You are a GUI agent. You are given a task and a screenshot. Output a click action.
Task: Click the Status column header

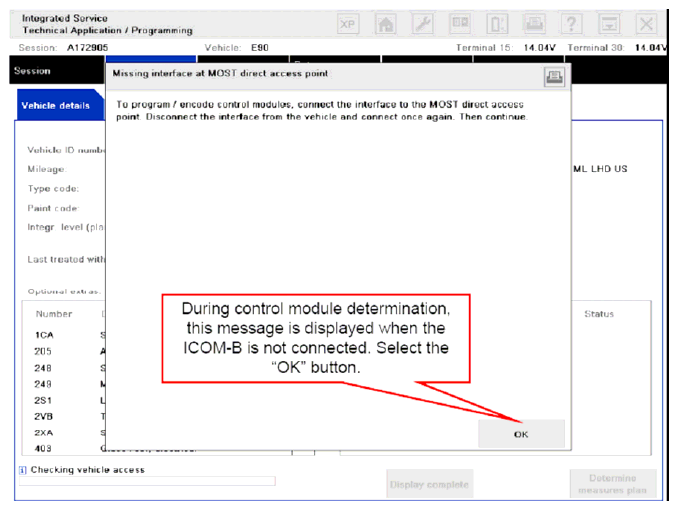coord(599,314)
